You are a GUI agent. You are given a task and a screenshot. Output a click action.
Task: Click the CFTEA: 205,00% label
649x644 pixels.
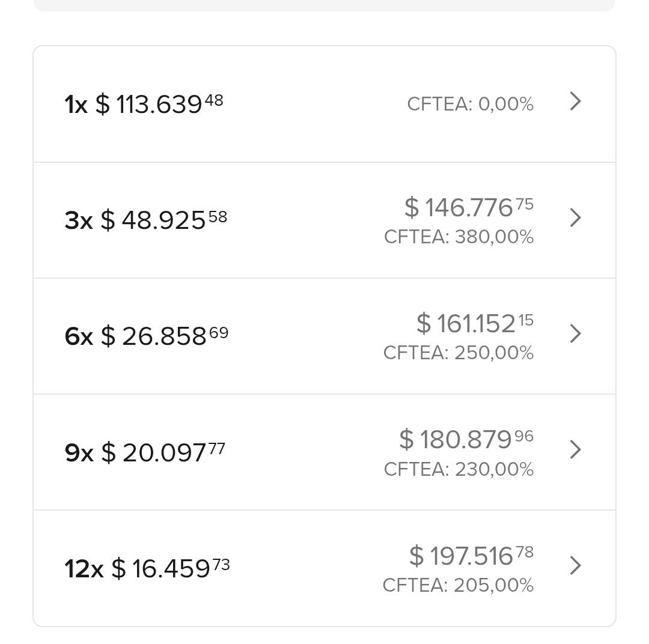coord(458,585)
